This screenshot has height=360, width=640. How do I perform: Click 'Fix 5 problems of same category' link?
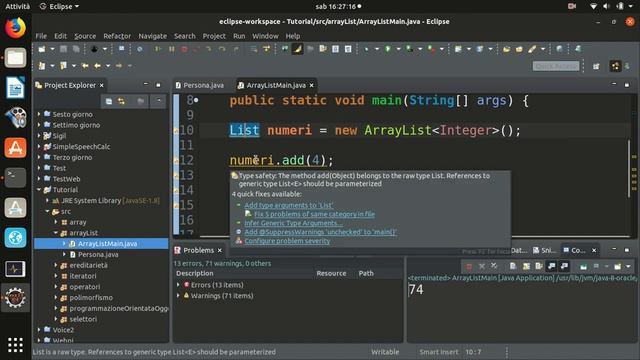point(314,214)
